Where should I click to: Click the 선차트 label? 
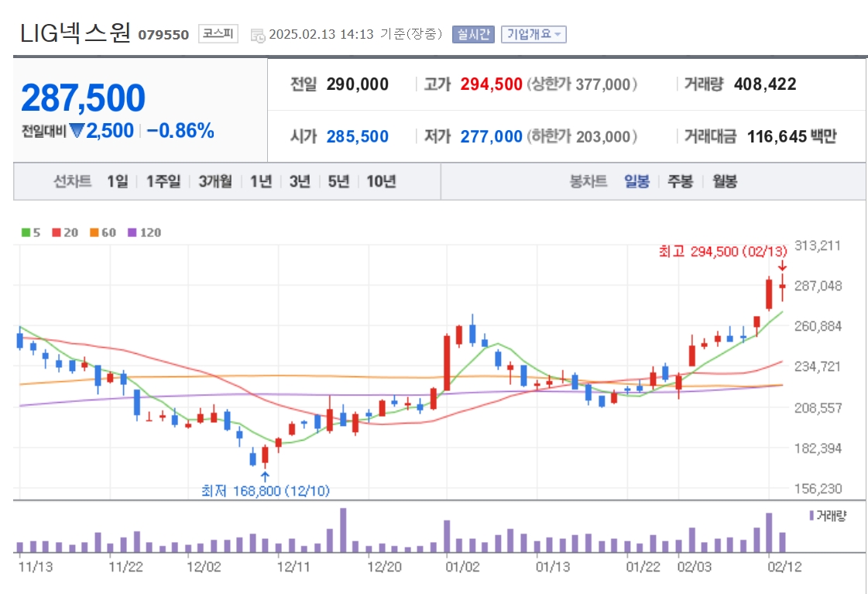click(73, 181)
